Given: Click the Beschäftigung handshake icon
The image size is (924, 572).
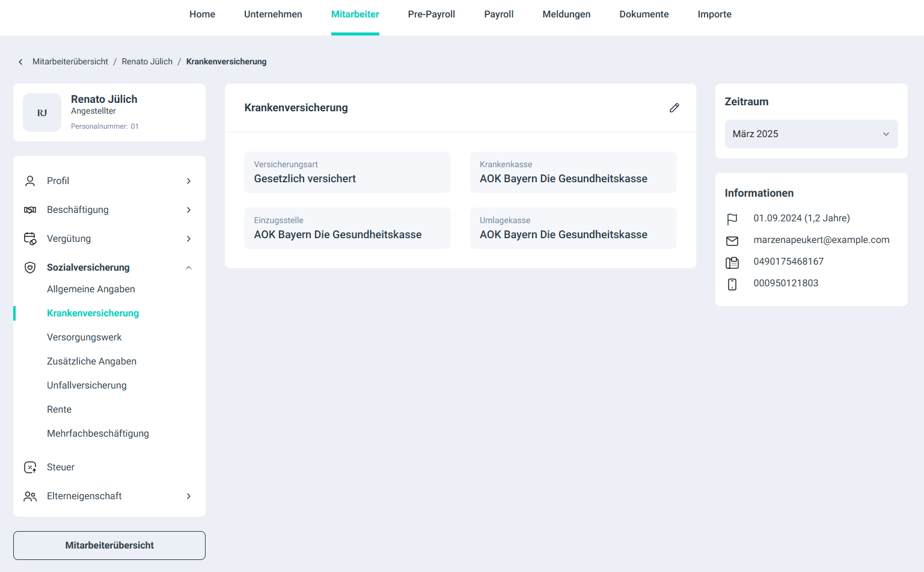Looking at the screenshot, I should point(30,210).
